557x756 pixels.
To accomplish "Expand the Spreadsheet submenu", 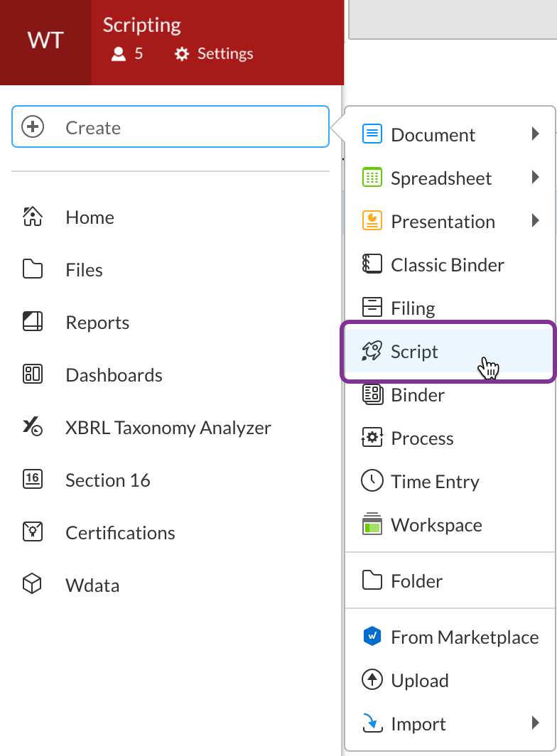I will tap(441, 178).
